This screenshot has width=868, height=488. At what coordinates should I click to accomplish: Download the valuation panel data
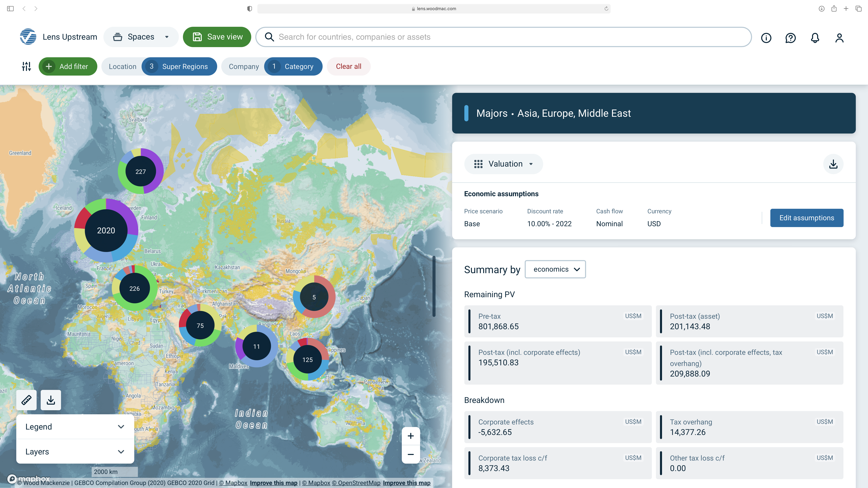[833, 164]
